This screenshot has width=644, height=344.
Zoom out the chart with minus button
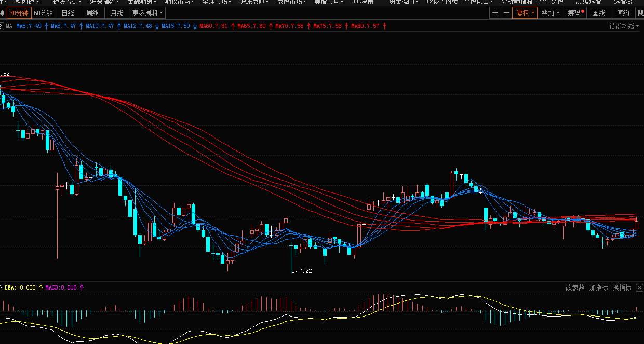point(506,13)
